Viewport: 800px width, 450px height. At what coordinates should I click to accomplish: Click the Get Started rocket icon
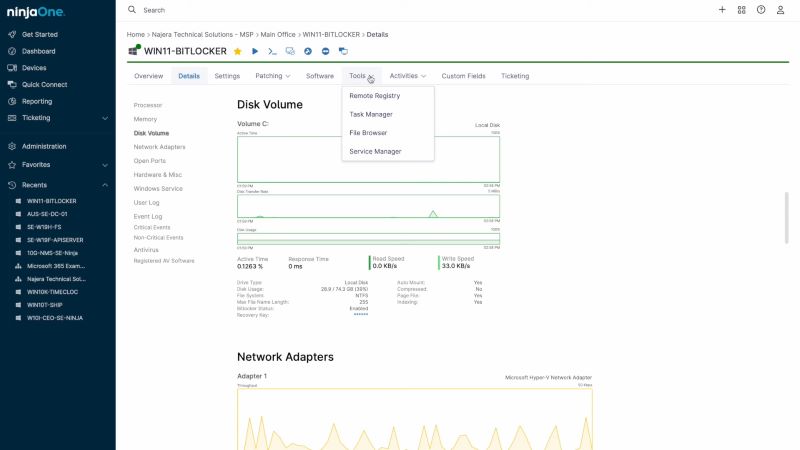[12, 34]
